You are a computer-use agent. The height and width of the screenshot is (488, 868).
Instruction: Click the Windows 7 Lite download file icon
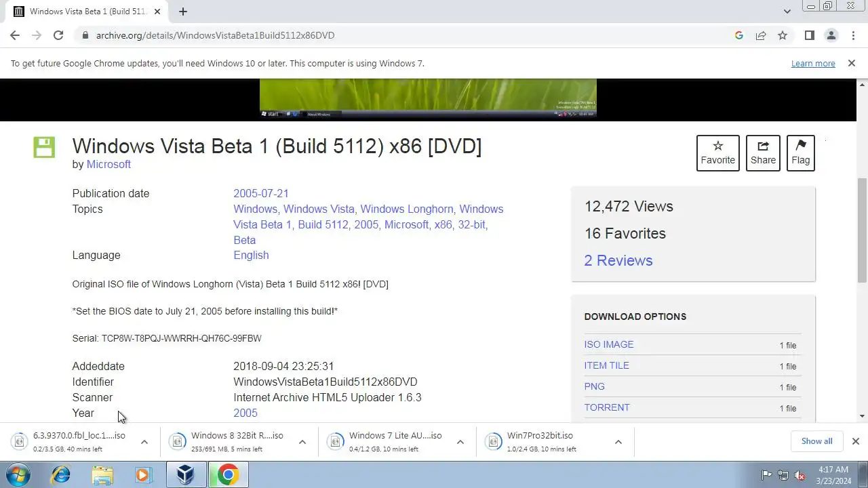pyautogui.click(x=335, y=442)
